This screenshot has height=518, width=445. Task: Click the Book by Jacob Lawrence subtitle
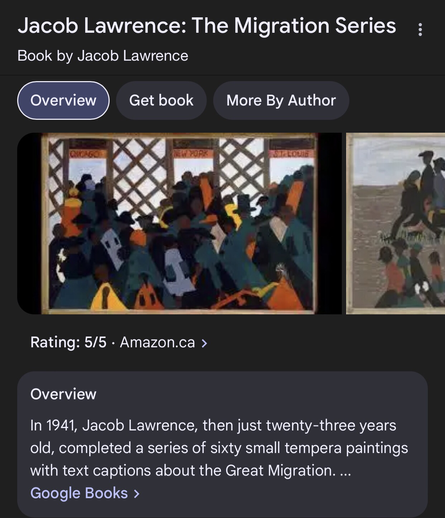coord(103,56)
